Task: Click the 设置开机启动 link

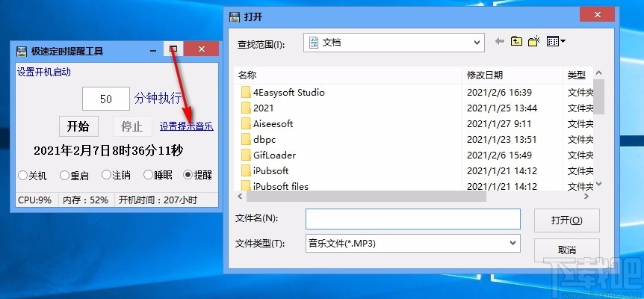Action: [44, 73]
